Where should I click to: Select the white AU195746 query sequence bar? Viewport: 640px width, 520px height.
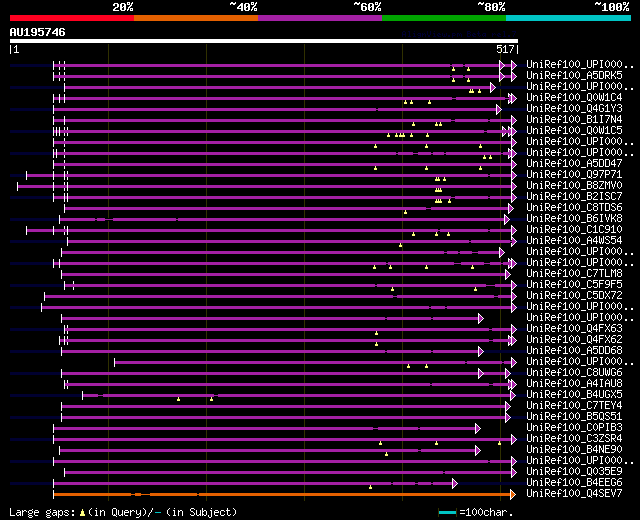(x=264, y=41)
